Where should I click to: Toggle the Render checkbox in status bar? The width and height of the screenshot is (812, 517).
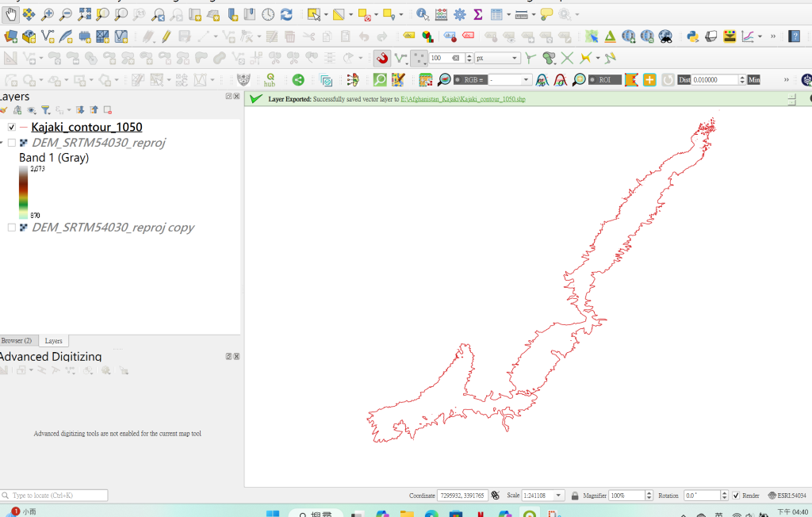point(736,496)
